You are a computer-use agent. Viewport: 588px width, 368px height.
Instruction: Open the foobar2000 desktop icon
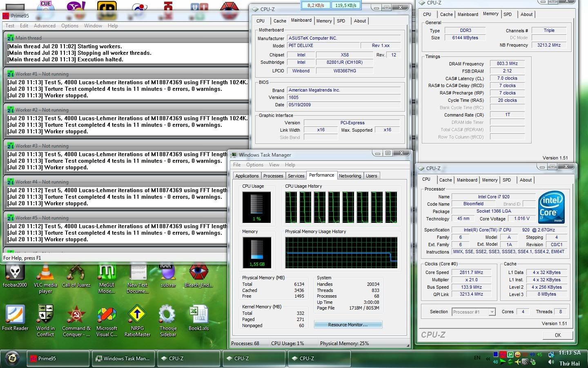(15, 275)
